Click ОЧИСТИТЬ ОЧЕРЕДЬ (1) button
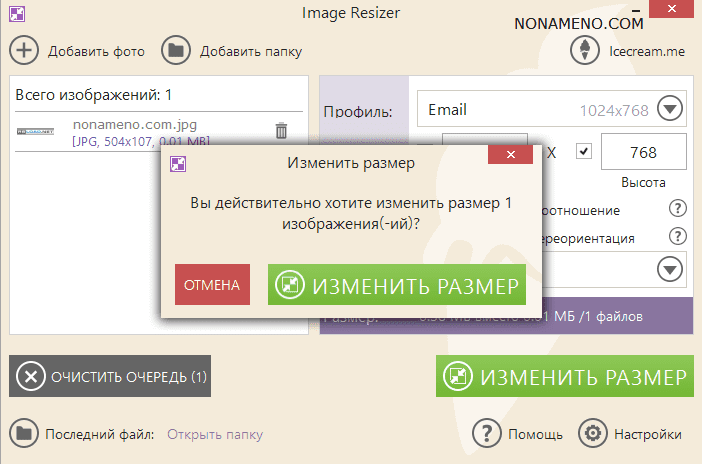 (110, 377)
